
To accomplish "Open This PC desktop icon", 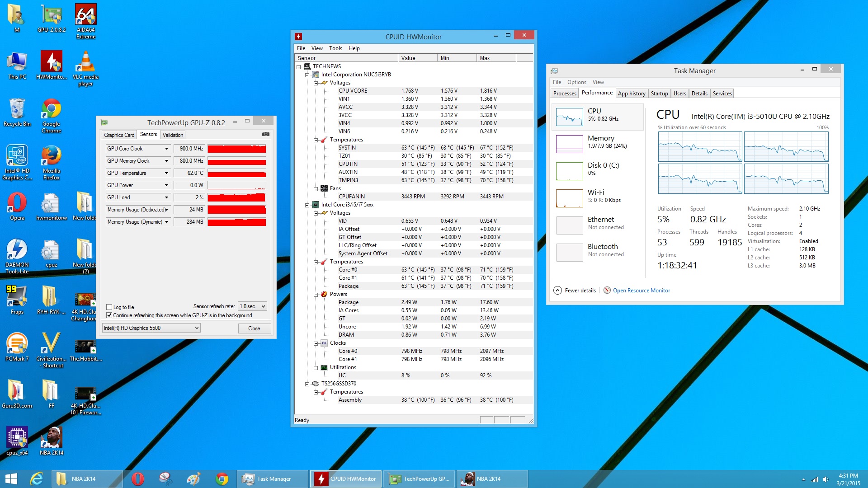I will coord(17,65).
